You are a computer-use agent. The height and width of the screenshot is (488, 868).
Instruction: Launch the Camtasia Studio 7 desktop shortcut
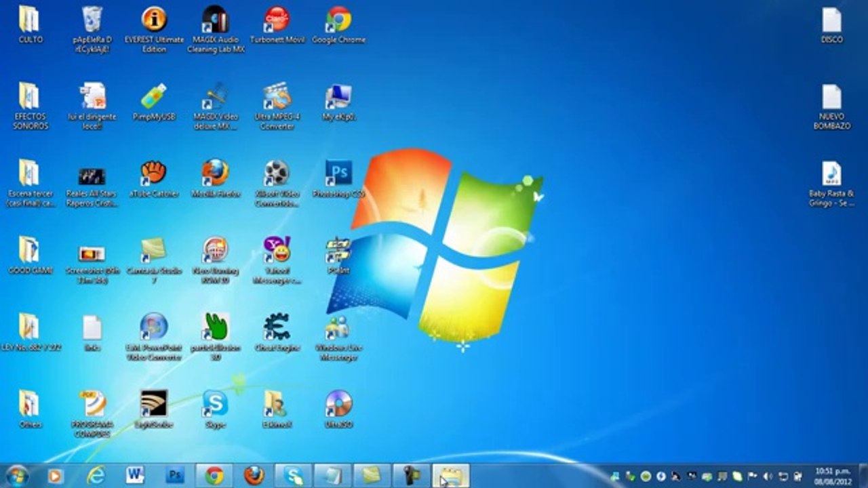tap(154, 260)
